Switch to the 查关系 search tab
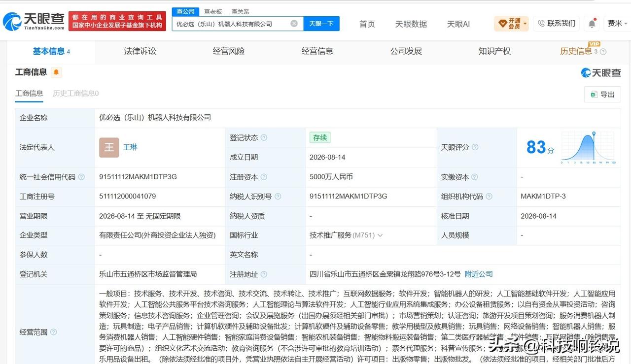The height and width of the screenshot is (364, 631). [240, 11]
